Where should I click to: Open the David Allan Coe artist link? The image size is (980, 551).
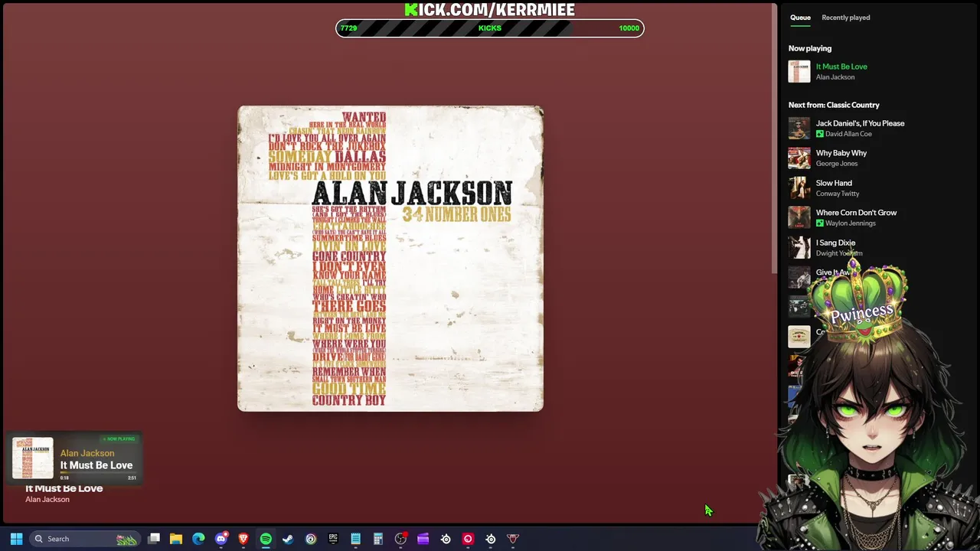click(x=848, y=134)
